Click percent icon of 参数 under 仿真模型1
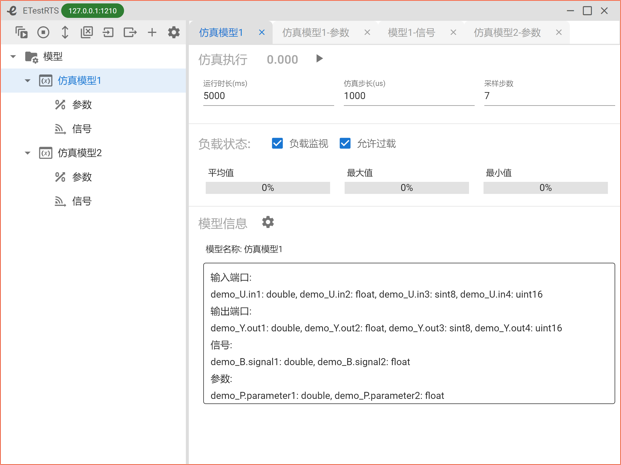The height and width of the screenshot is (465, 621). click(60, 105)
